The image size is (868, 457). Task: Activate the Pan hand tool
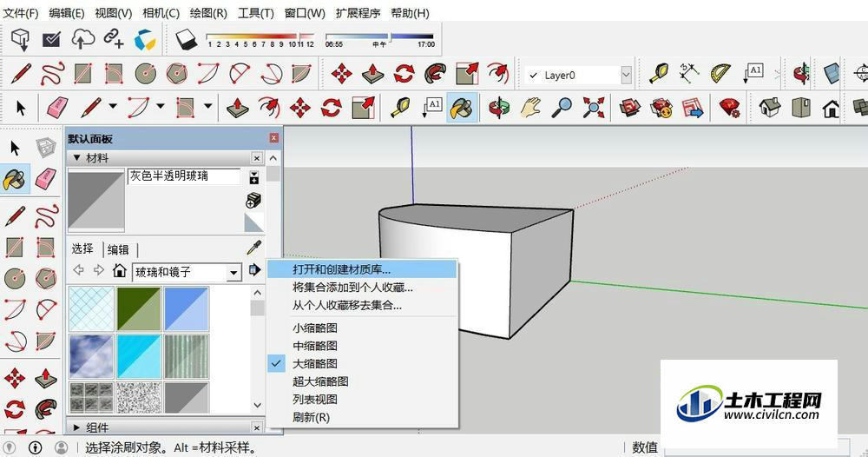click(530, 107)
